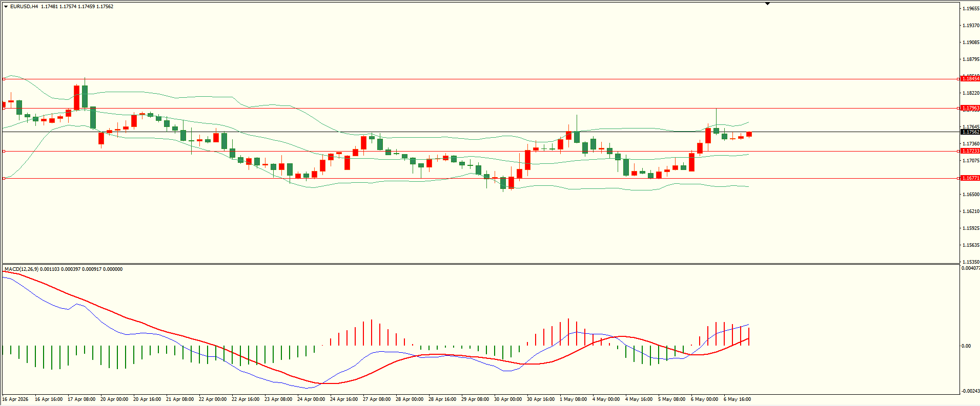Click the 1.16500 price axis label
Viewport: 980px width, 406px height.
coord(971,195)
